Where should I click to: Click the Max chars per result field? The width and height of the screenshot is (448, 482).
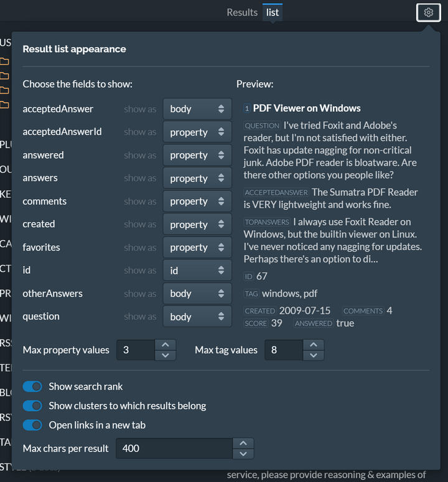(x=174, y=448)
